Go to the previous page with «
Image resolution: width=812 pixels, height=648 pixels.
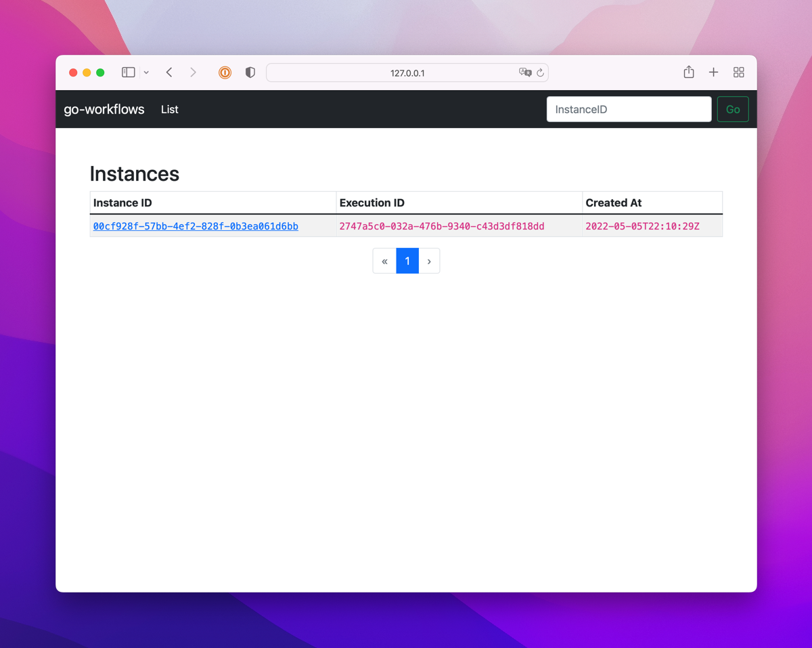[x=384, y=261]
